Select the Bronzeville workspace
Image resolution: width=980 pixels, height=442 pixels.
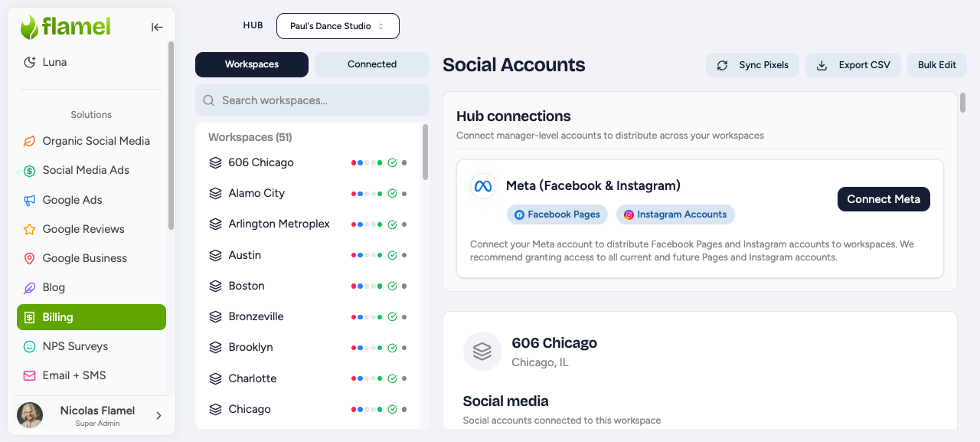(x=308, y=316)
